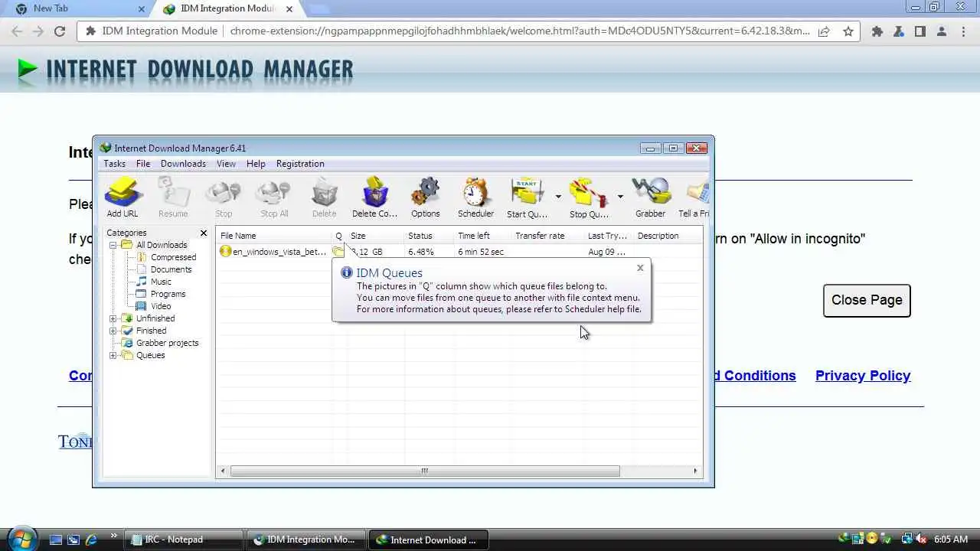Select the Programs category
Viewport: 980px width, 551px height.
pos(168,294)
